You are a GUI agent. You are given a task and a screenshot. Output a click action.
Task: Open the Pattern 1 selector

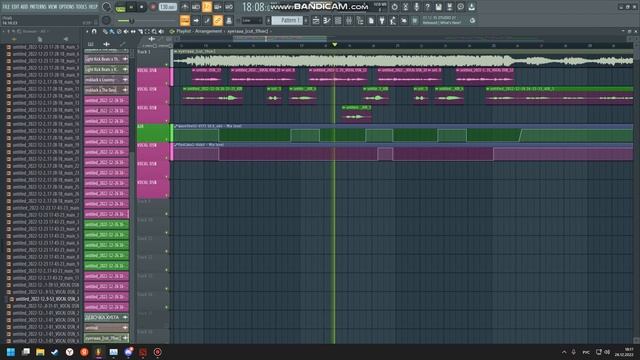pyautogui.click(x=287, y=20)
